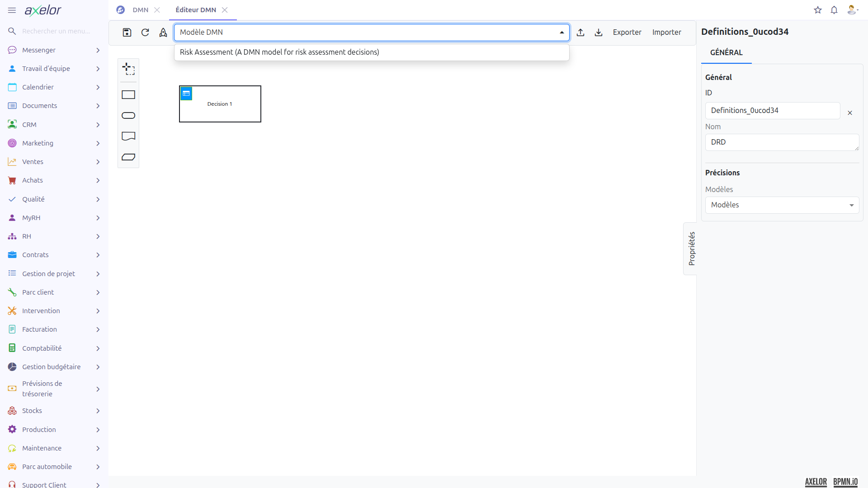Click the deploy rocket icon

(x=163, y=33)
